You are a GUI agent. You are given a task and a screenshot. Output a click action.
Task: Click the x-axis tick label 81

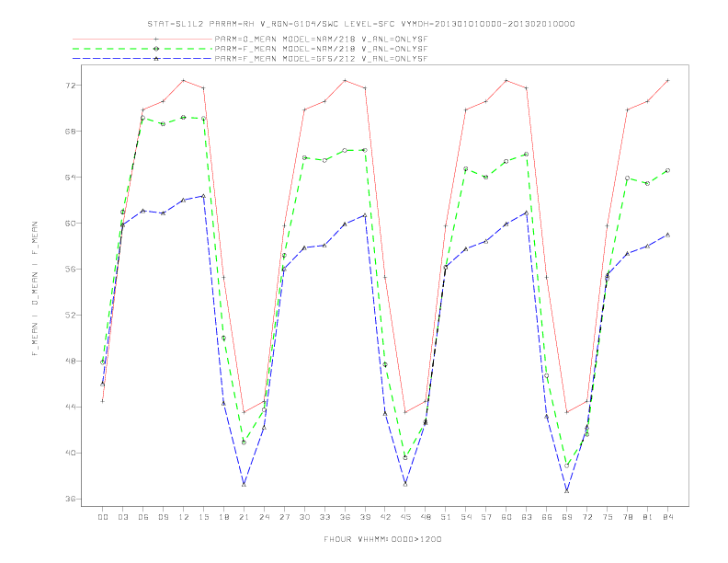(648, 517)
